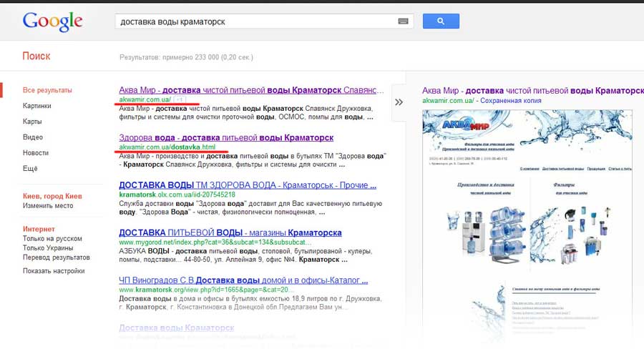Click the green URL akwamir.com.ua/dostavka.html
The height and width of the screenshot is (349, 644).
(x=167, y=147)
